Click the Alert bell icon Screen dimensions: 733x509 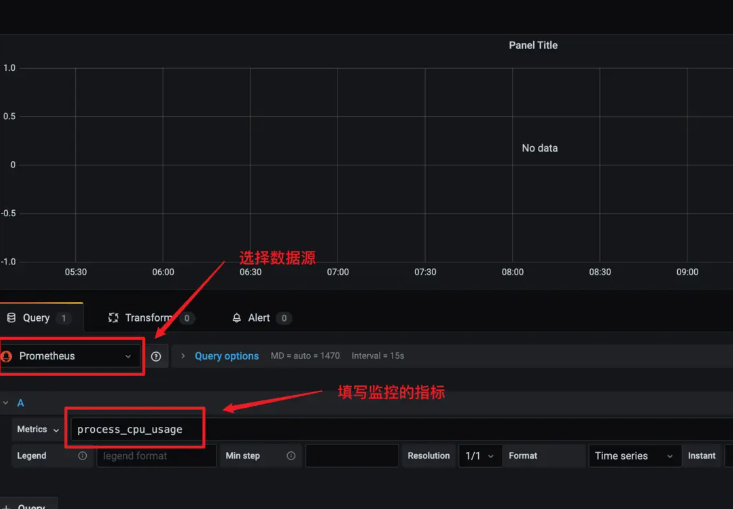(237, 318)
